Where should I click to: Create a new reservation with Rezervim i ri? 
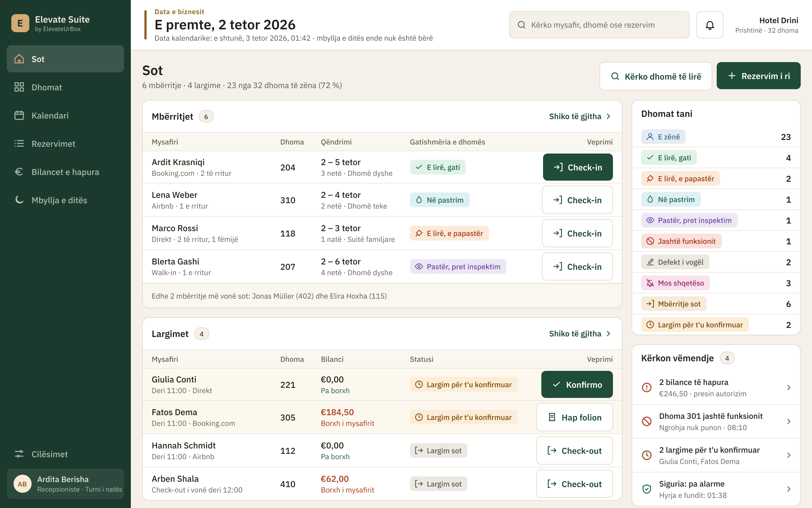[758, 76]
